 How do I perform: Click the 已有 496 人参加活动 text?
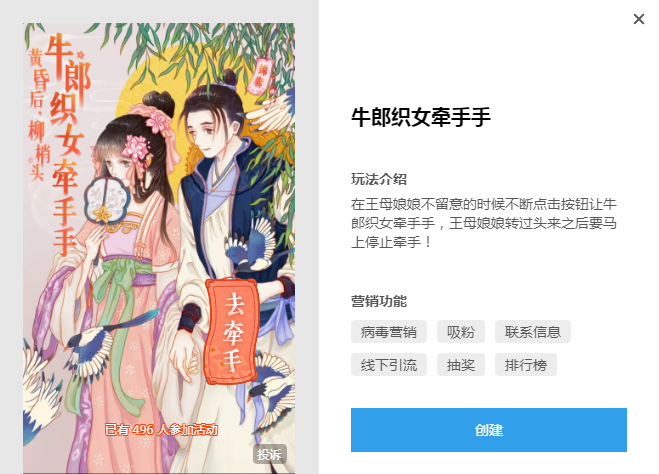pyautogui.click(x=161, y=429)
